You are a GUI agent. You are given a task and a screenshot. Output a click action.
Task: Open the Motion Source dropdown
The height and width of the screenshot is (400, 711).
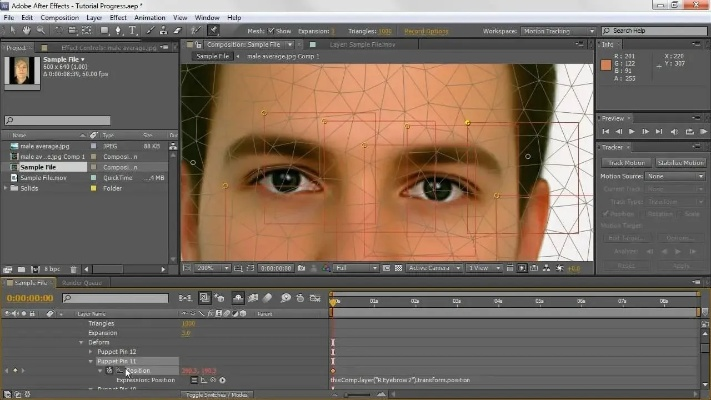click(x=675, y=176)
